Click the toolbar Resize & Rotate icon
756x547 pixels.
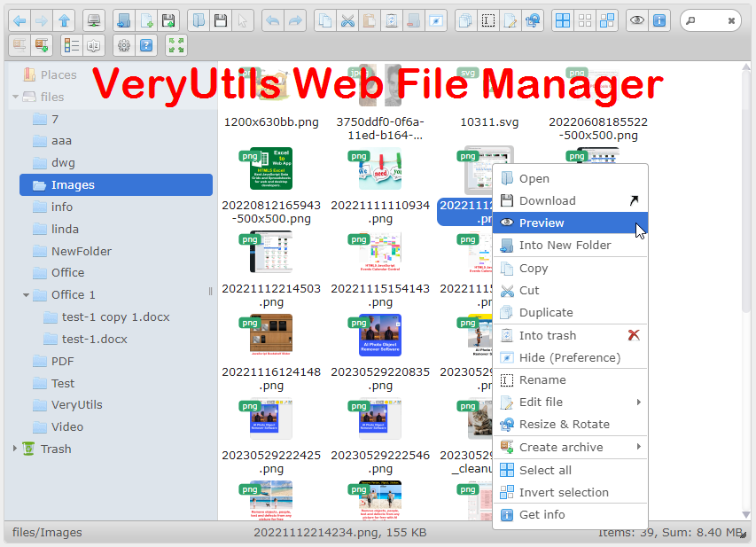[533, 20]
